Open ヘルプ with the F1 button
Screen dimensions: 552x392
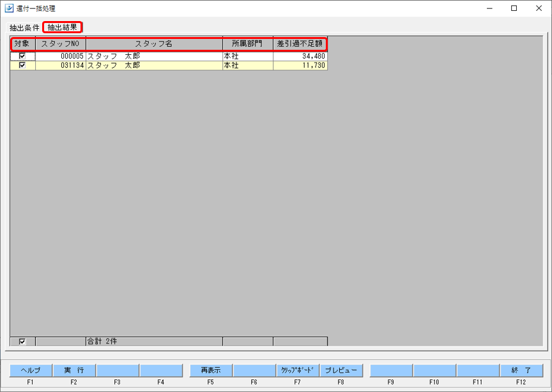coord(31,370)
